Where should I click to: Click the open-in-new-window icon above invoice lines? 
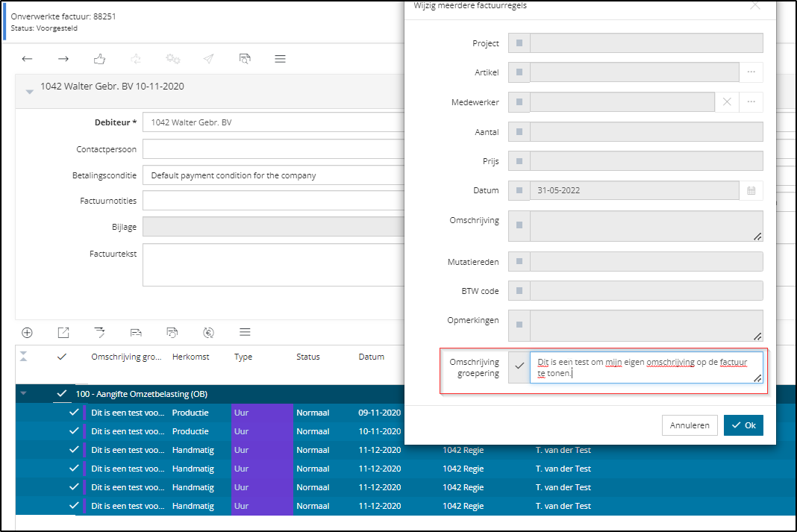tap(63, 332)
